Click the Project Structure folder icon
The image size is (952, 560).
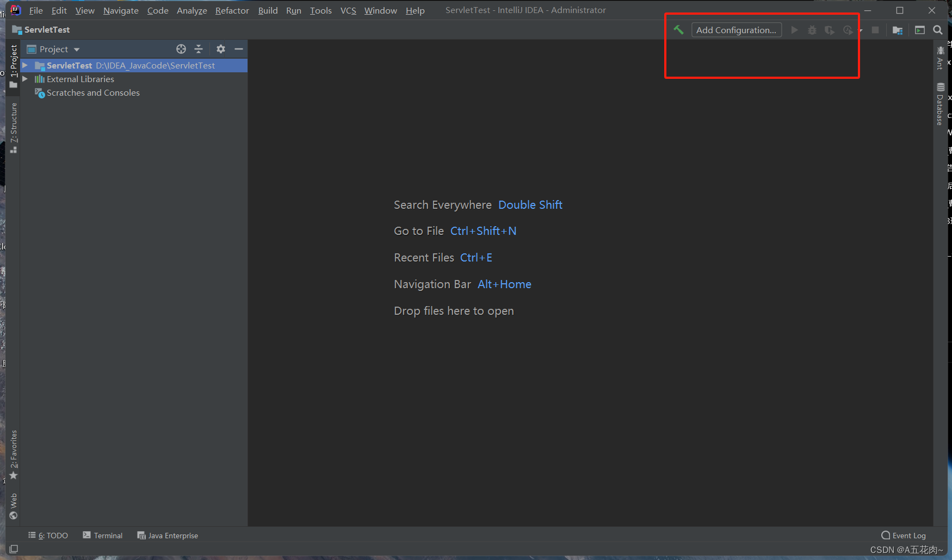coord(898,30)
